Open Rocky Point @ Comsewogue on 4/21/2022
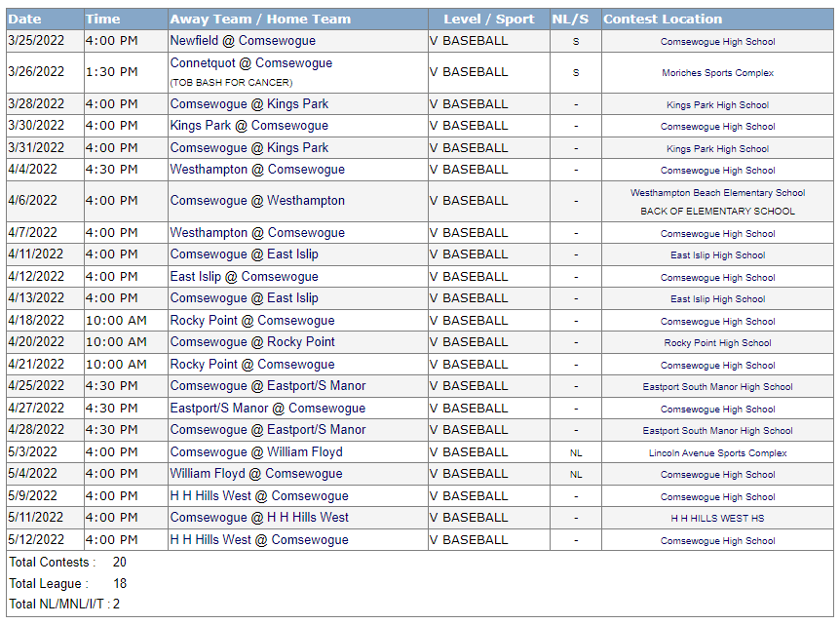The image size is (840, 625). pos(252,365)
